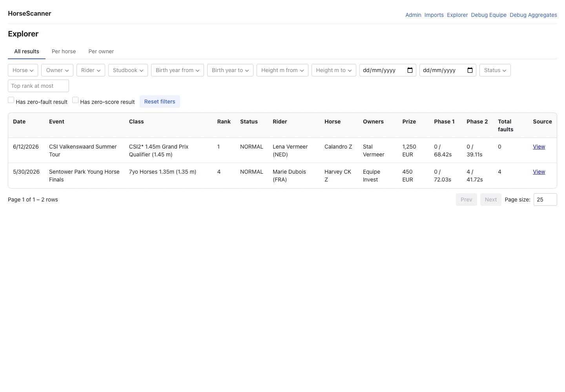Click the Page 1 of 1 – 2 rows text

tap(33, 200)
